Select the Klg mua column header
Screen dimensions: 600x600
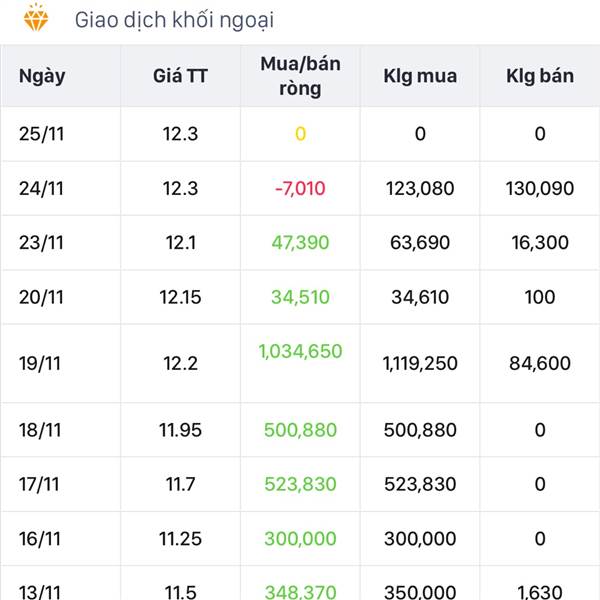(420, 76)
